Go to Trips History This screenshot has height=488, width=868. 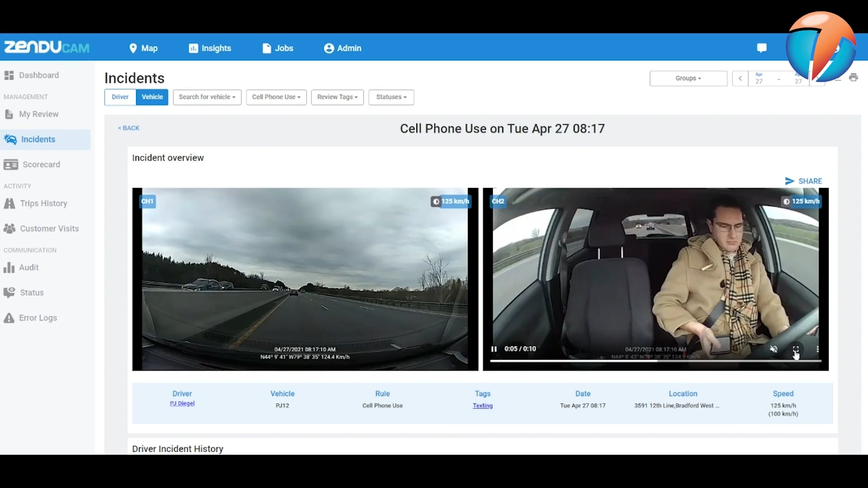click(x=43, y=203)
